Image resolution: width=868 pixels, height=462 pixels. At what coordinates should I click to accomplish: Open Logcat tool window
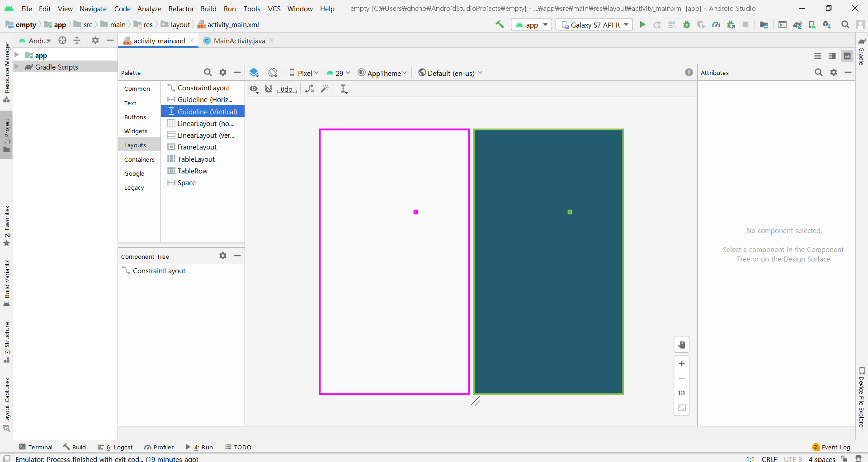click(x=115, y=447)
